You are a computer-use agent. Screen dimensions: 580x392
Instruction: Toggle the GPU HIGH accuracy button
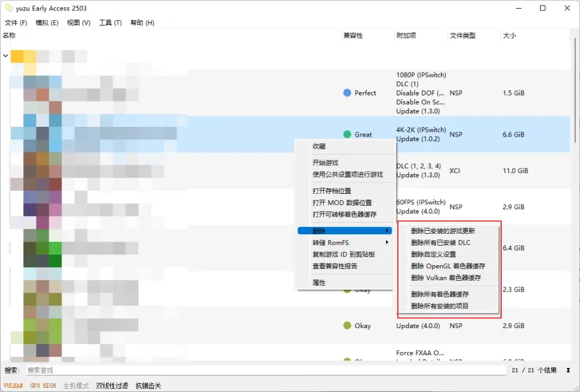(x=43, y=386)
